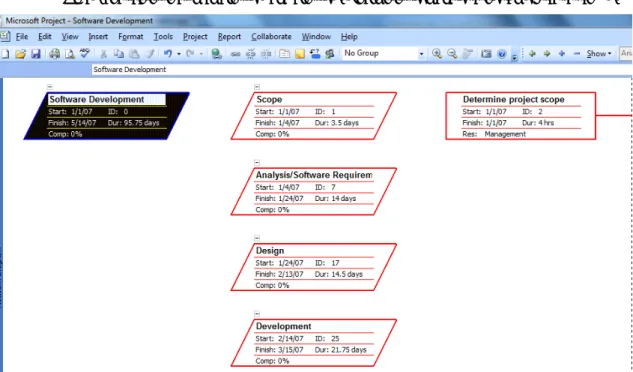Click 'Dur: 21.75 days' in Development node
This screenshot has height=372, width=633.
pos(341,350)
